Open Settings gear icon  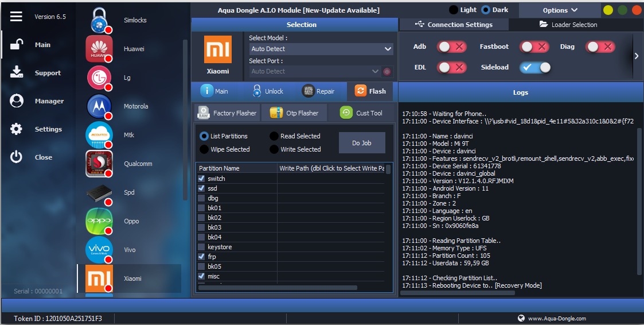[17, 129]
